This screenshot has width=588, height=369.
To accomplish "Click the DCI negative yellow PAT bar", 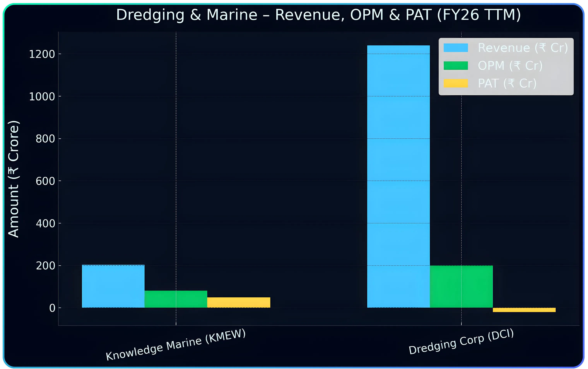I will pyautogui.click(x=524, y=310).
